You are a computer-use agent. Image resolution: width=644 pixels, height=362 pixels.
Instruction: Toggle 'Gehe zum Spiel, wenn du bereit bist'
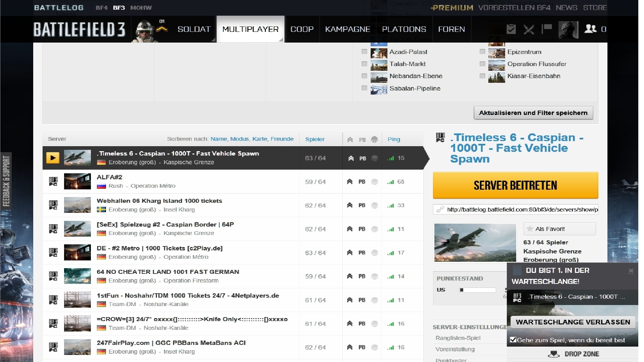pyautogui.click(x=513, y=340)
